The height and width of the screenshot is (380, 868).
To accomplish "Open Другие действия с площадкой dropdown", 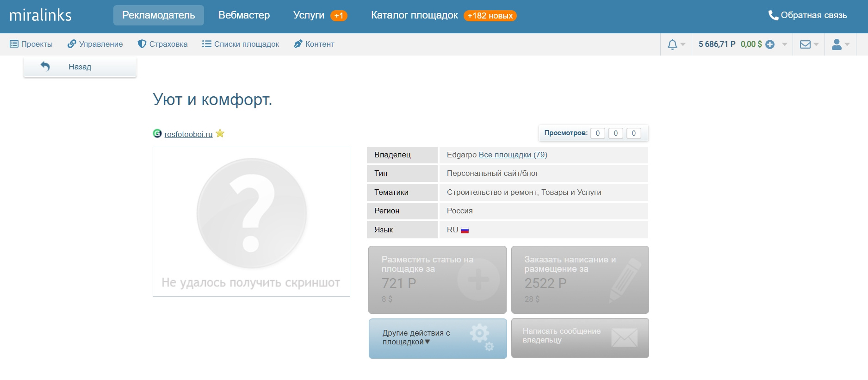I will tap(438, 338).
